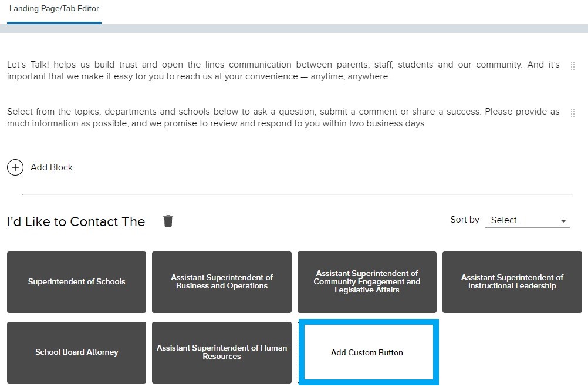Click Assistant Superintendent of Business and Operations
Viewport: 588px width, 390px height.
[221, 282]
